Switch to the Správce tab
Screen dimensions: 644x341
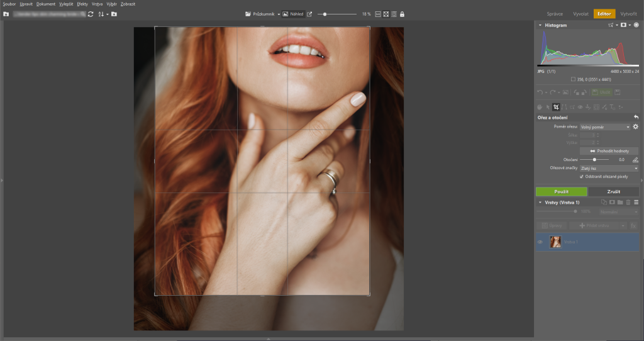tap(555, 14)
